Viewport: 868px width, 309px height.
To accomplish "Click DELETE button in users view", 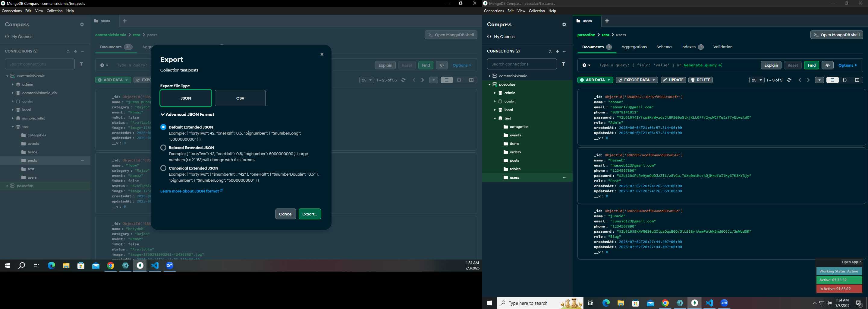I will coord(700,80).
